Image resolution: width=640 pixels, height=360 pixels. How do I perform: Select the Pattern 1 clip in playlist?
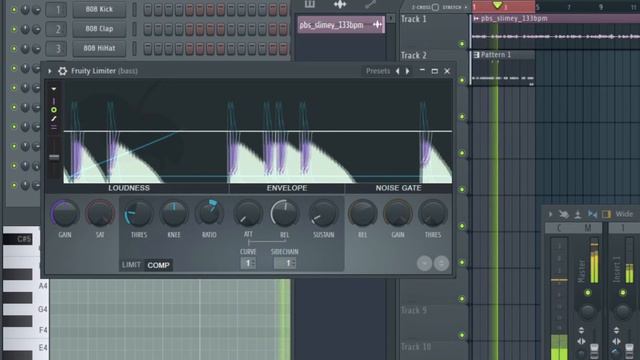pos(503,68)
